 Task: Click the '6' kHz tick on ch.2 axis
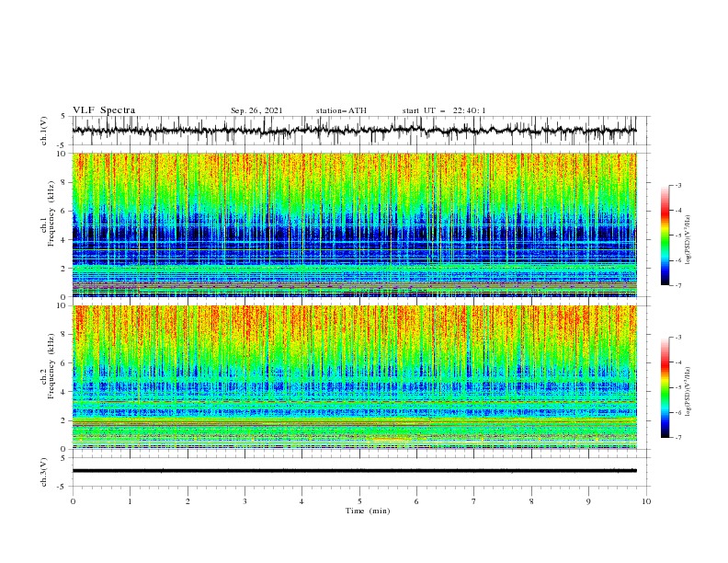[x=65, y=363]
